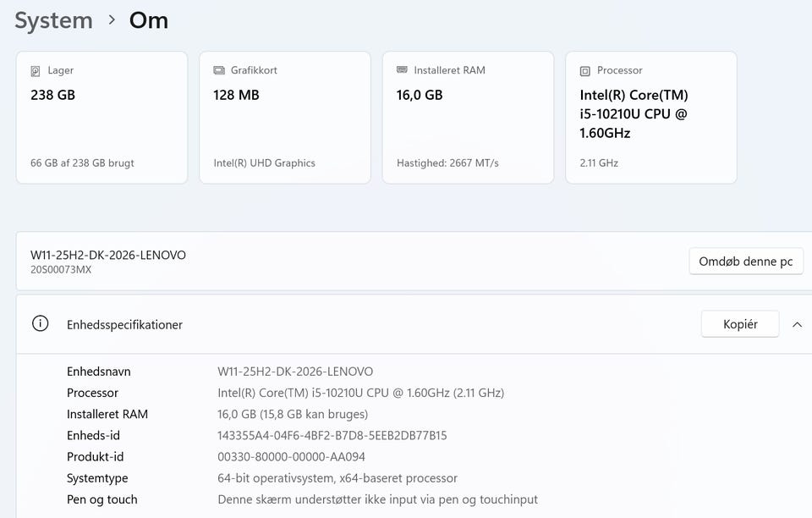812x518 pixels.
Task: Click the Enhedsspecifikationer header title
Action: pos(124,325)
